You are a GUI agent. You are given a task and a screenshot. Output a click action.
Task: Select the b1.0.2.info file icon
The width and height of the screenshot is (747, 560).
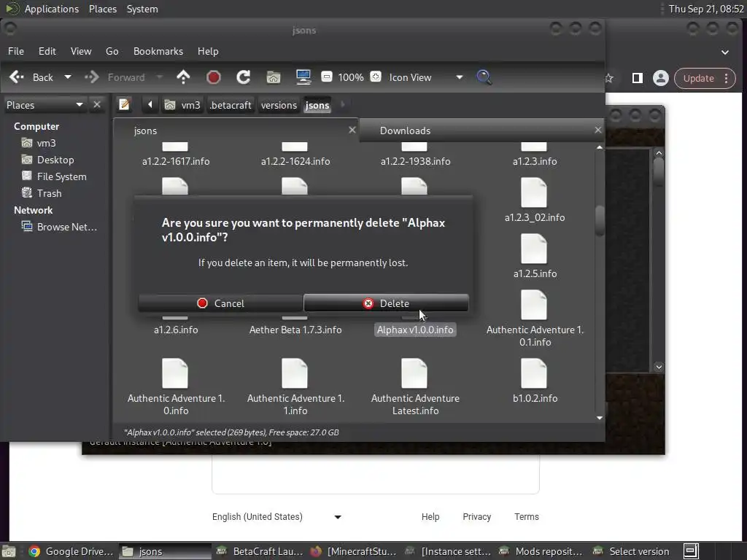[x=534, y=373]
